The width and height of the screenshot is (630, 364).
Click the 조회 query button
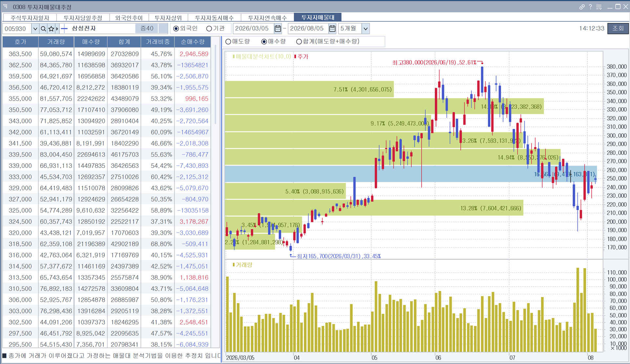click(618, 28)
